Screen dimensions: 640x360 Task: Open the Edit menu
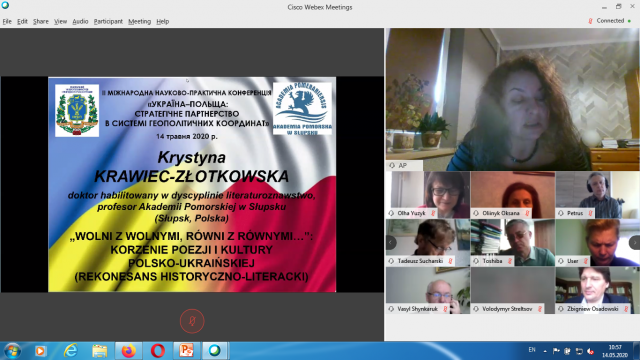pyautogui.click(x=22, y=21)
